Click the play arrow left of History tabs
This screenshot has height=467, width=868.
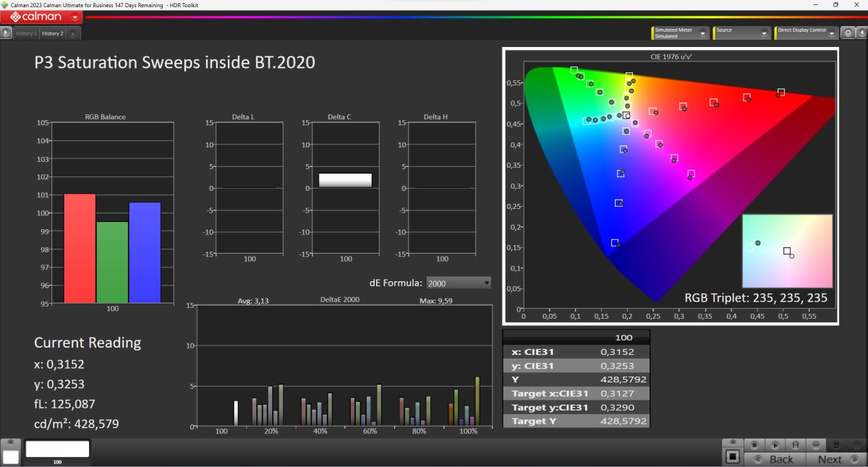[x=7, y=33]
